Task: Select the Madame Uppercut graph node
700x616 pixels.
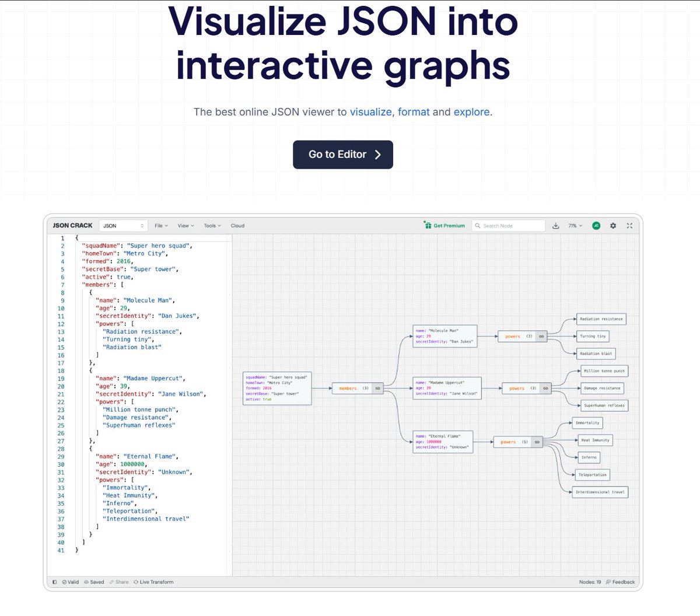Action: click(x=447, y=388)
